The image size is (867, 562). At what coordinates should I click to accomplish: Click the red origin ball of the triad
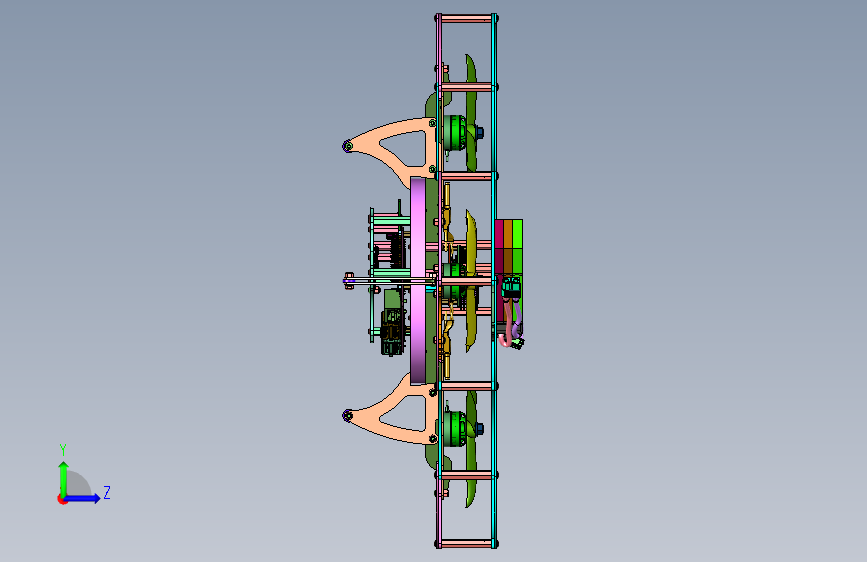[x=62, y=499]
